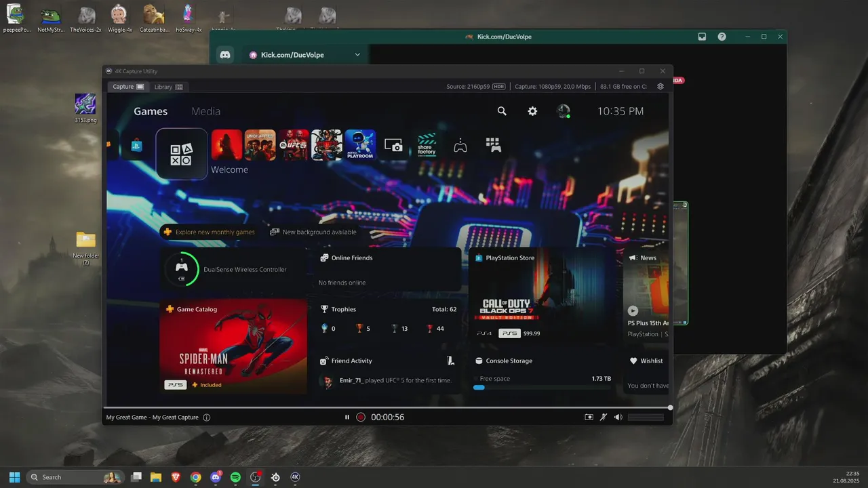Select the DualSense Wireless Controller card
868x488 pixels.
point(233,269)
